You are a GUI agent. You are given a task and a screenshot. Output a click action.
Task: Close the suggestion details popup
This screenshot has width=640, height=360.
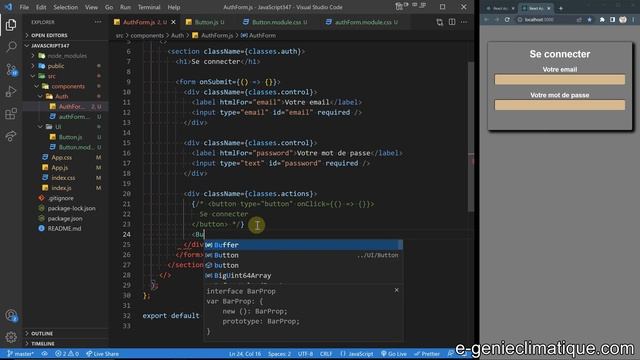tap(396, 290)
